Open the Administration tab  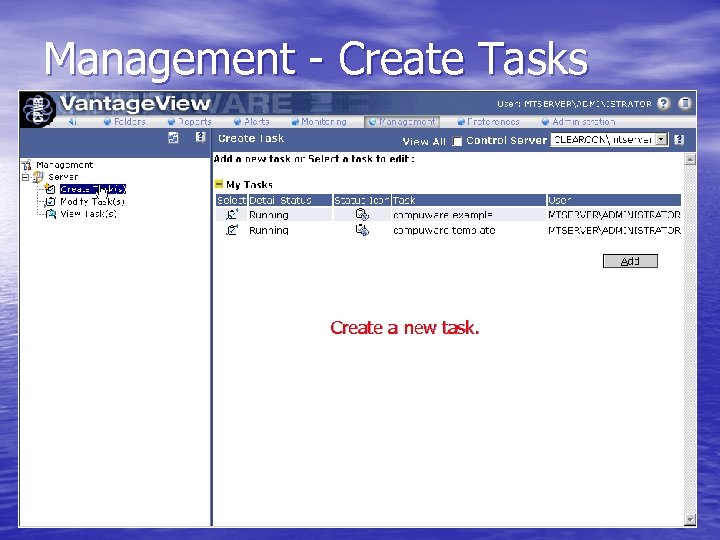click(578, 122)
